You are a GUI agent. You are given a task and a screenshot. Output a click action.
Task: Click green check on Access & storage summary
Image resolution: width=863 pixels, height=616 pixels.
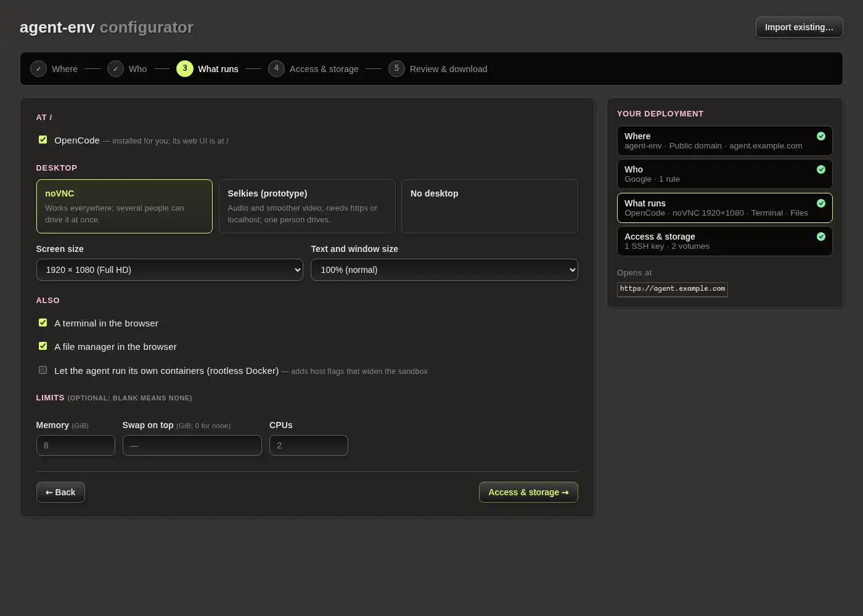(821, 237)
